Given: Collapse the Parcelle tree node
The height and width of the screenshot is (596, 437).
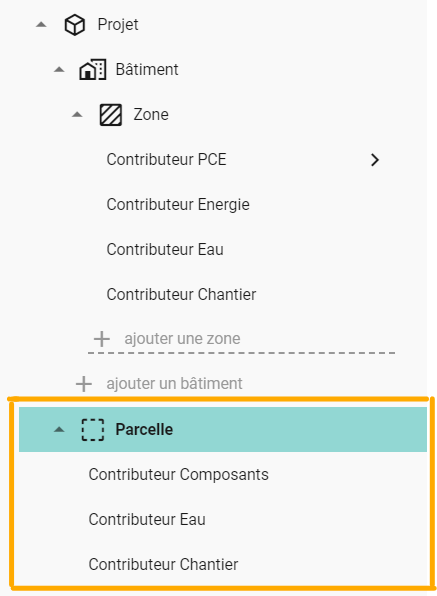Looking at the screenshot, I should click(x=59, y=430).
